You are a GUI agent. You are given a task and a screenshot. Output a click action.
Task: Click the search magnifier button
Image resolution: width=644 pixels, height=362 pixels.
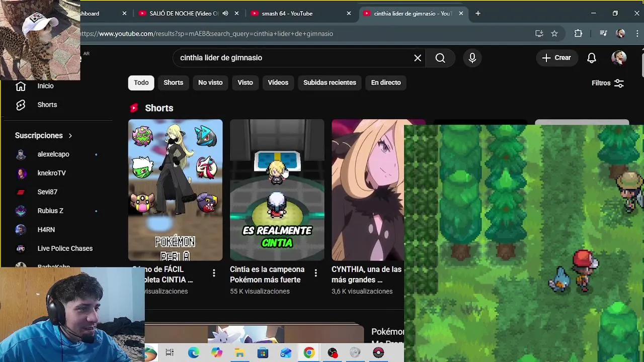440,58
